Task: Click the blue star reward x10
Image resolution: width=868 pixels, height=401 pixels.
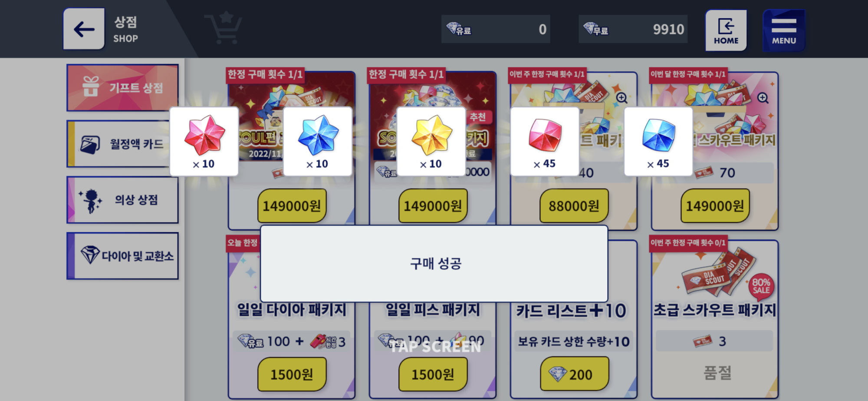Action: [318, 141]
